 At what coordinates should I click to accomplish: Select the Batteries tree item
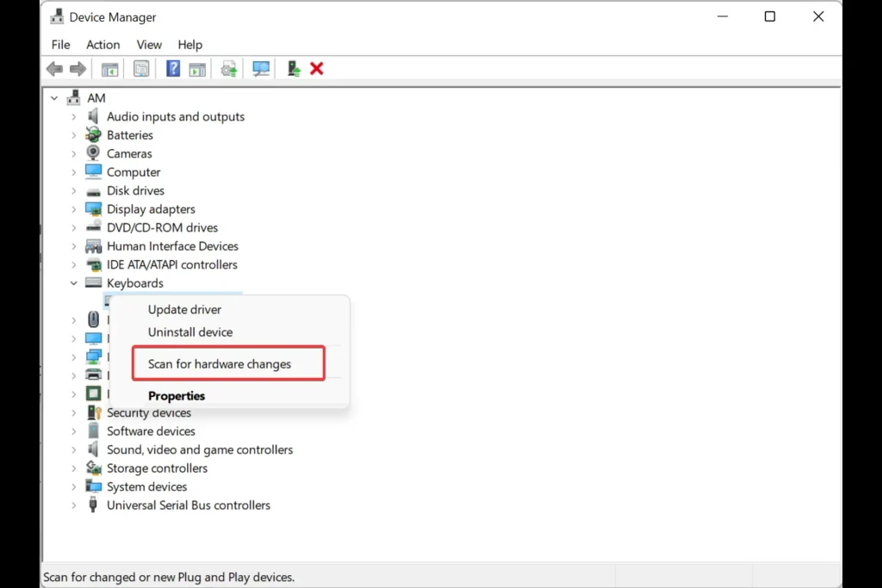(129, 135)
